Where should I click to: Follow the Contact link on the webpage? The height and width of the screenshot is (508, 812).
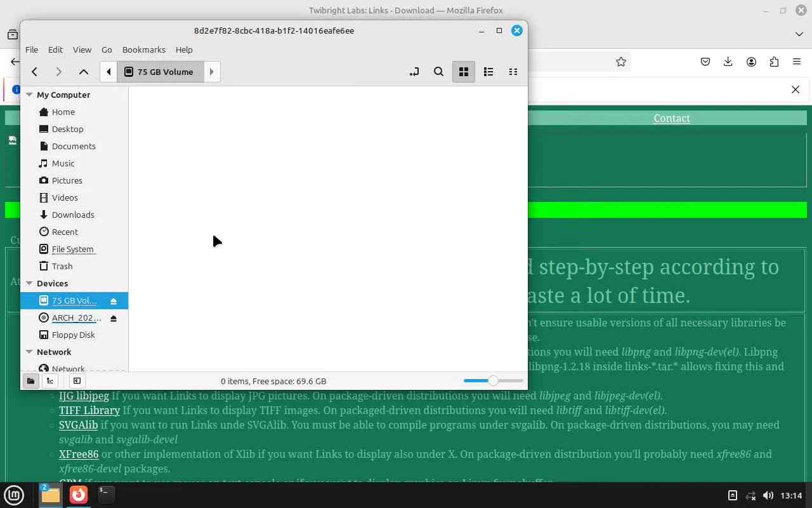click(672, 118)
